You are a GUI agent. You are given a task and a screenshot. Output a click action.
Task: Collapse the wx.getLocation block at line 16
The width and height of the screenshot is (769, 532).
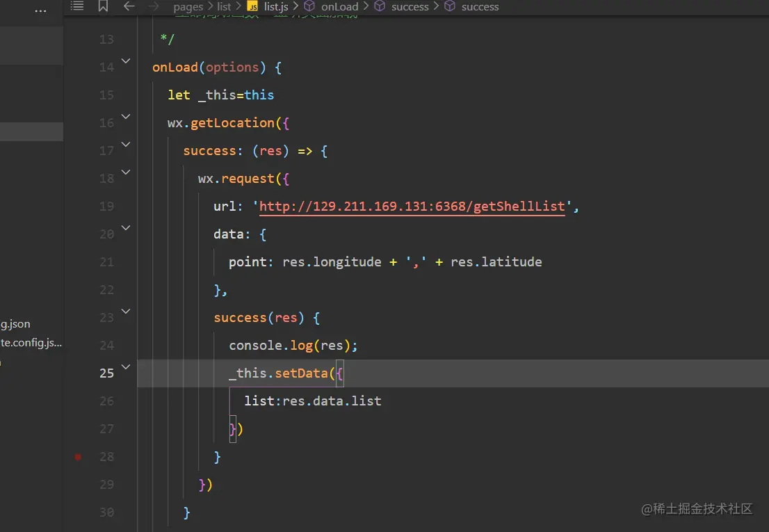pyautogui.click(x=125, y=117)
